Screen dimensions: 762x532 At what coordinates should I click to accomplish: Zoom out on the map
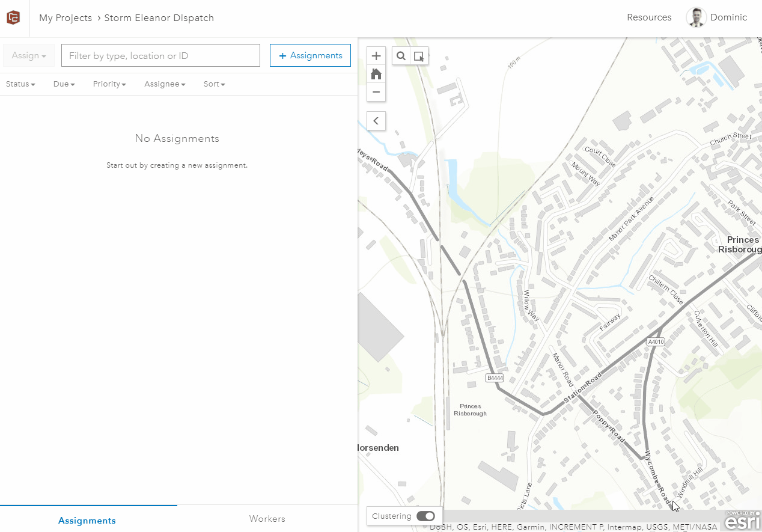point(376,92)
